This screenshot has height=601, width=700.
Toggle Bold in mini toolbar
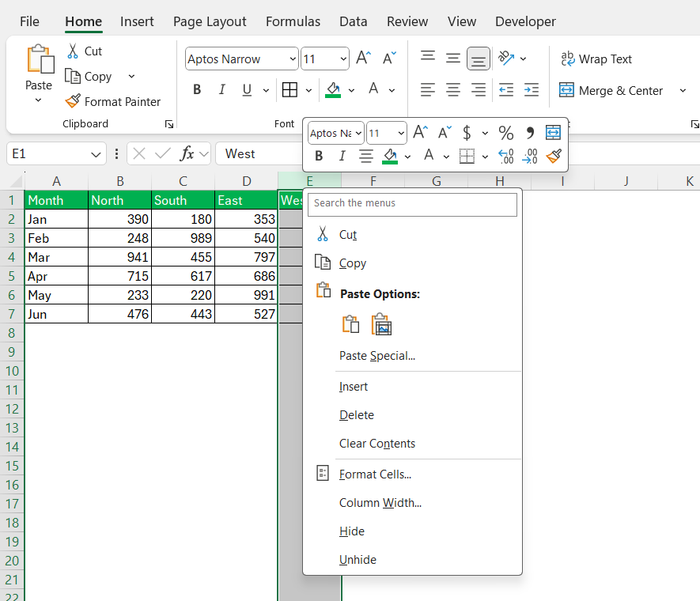[x=319, y=156]
